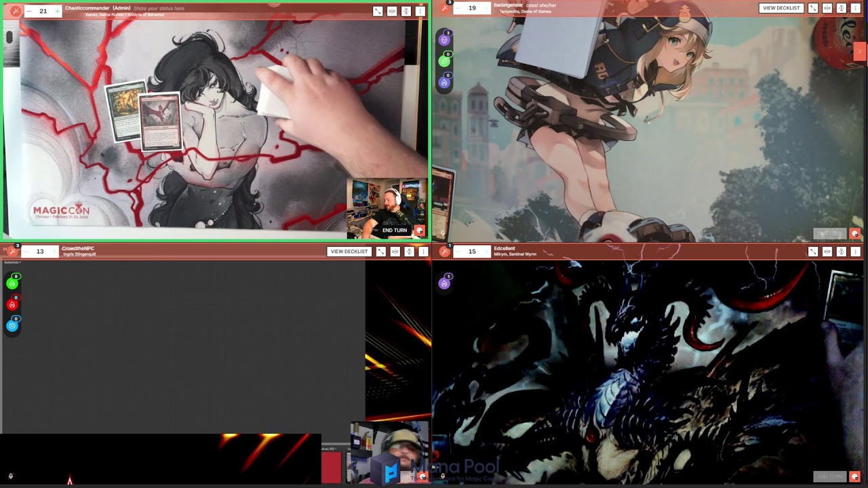Open badatgender's more options menu
This screenshot has height=488, width=868.
(855, 8)
